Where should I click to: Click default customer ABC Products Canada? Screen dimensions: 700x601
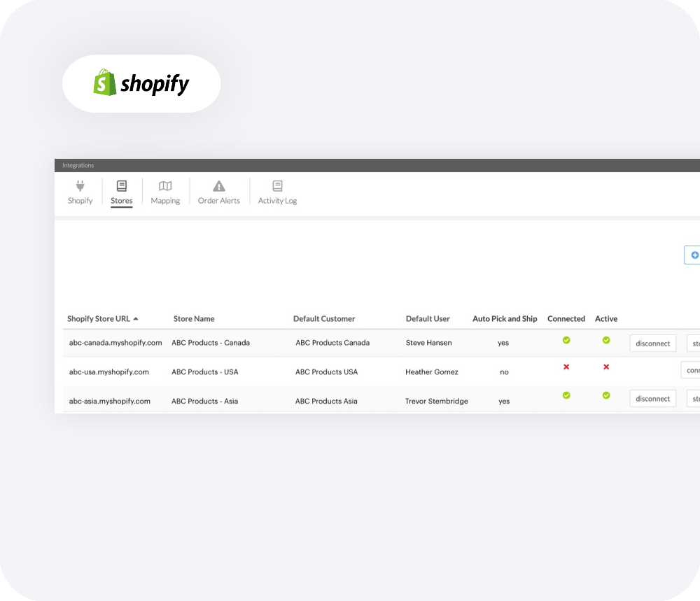[x=332, y=343]
